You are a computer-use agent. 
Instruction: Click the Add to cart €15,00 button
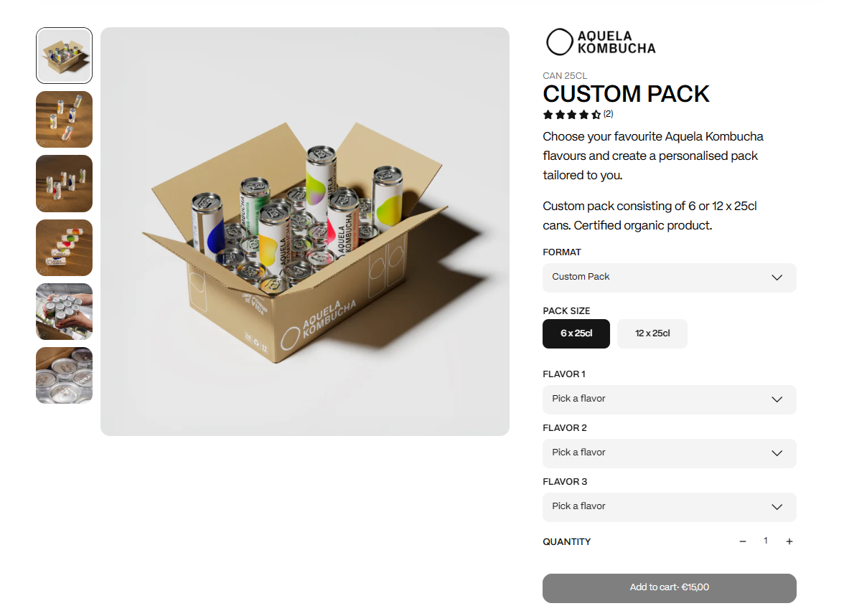coord(670,588)
